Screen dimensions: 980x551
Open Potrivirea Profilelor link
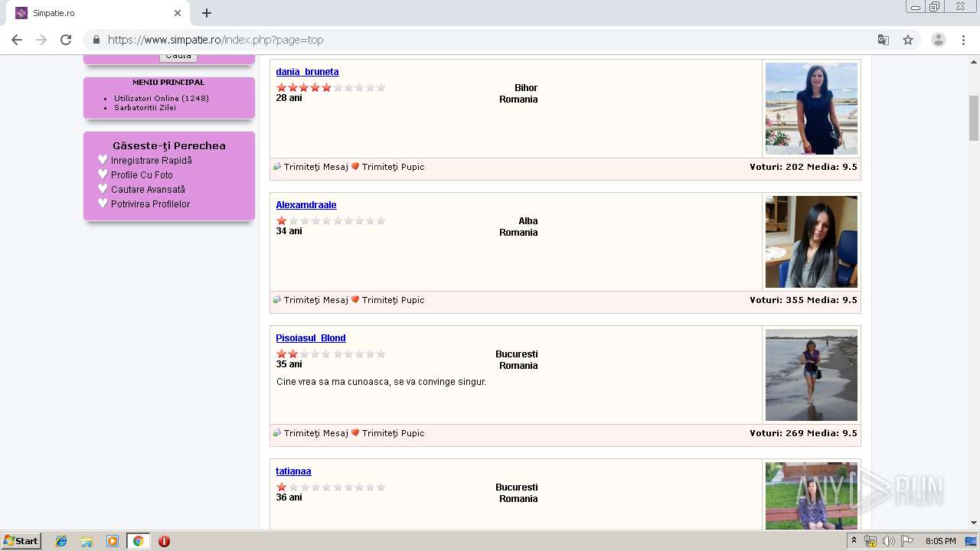point(150,204)
